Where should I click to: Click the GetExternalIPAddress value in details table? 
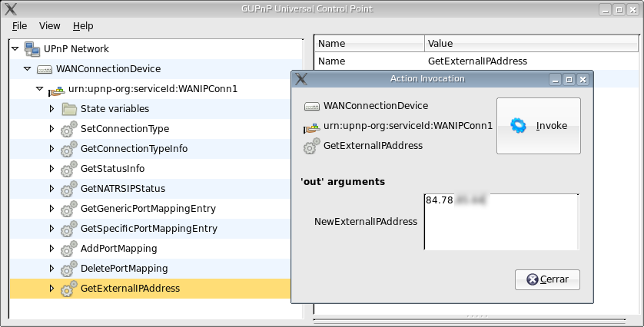(x=477, y=61)
